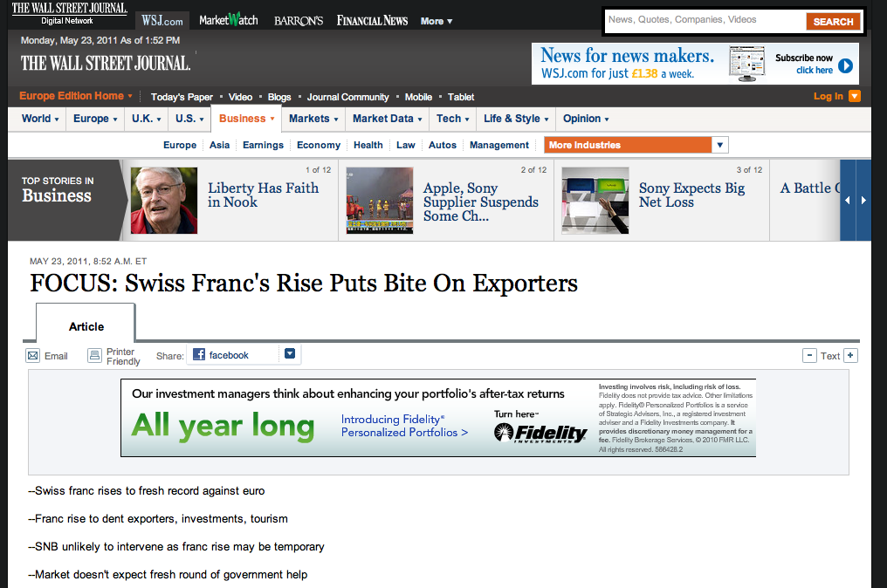Click the Email envelope icon
Screen dimensions: 887x588
tap(33, 356)
